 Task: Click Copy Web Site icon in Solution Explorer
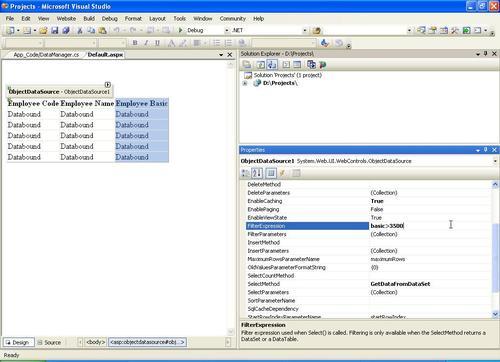(x=311, y=65)
